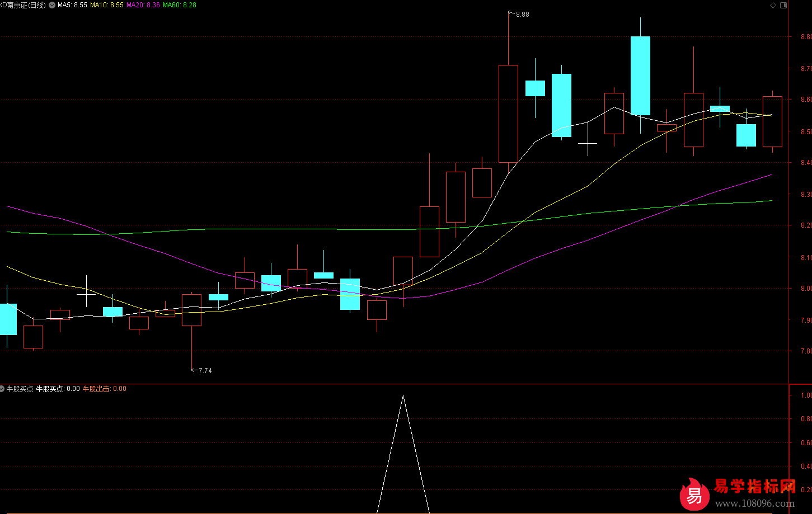Select the orange 牛股出击 label
The height and width of the screenshot is (514, 812).
[x=104, y=389]
